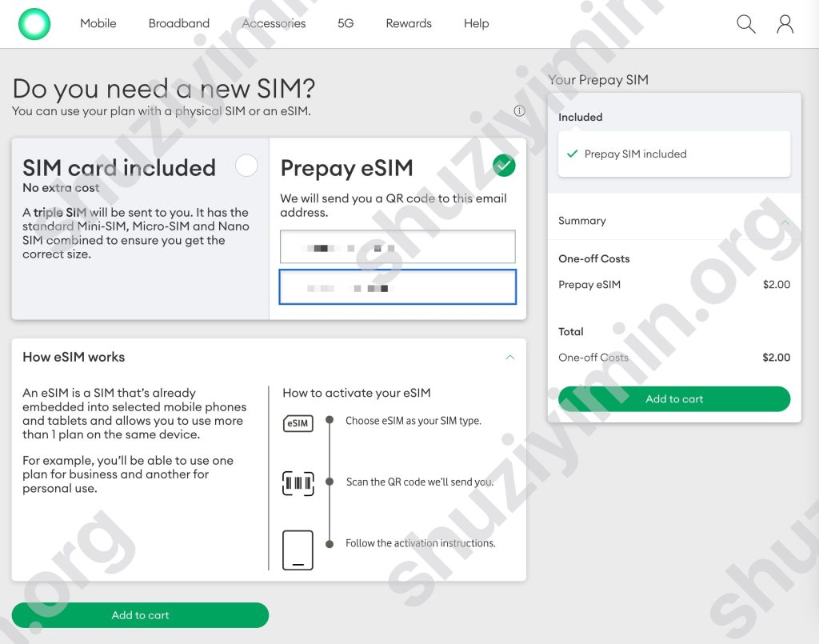Open the search magnifier icon
Image resolution: width=819 pixels, height=644 pixels.
(745, 24)
